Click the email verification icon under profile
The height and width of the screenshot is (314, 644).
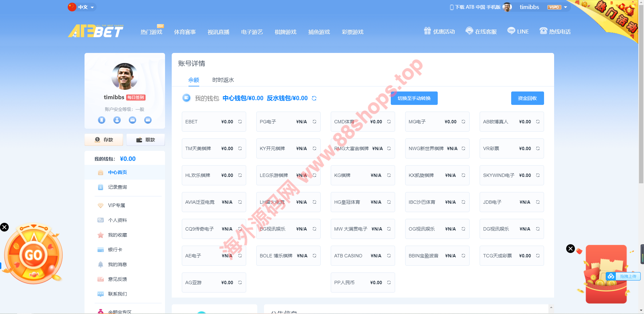coord(132,120)
